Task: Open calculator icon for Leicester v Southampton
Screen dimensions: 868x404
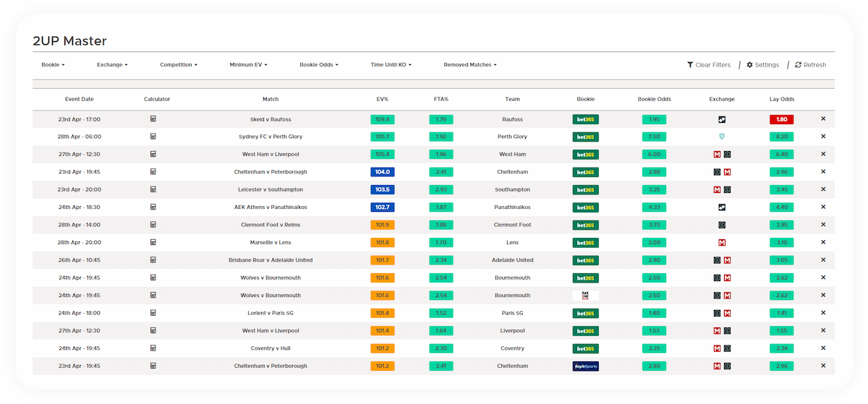Action: 153,189
